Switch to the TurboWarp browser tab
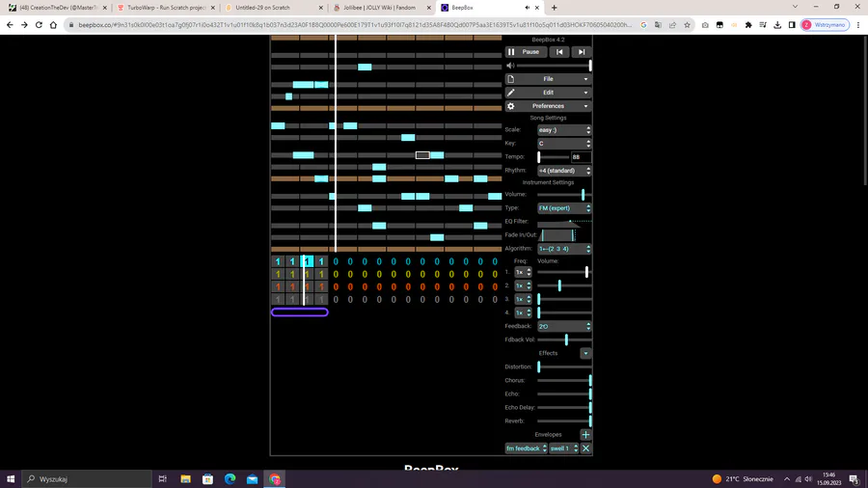 click(x=166, y=8)
